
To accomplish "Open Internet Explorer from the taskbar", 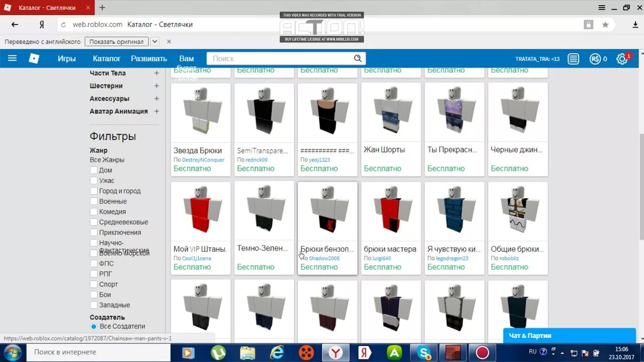I will (277, 352).
